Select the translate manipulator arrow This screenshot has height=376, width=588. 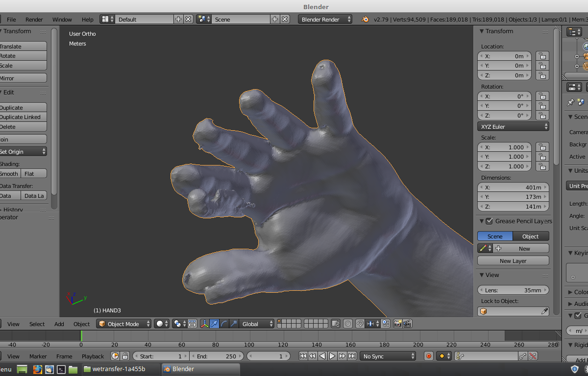pyautogui.click(x=214, y=324)
